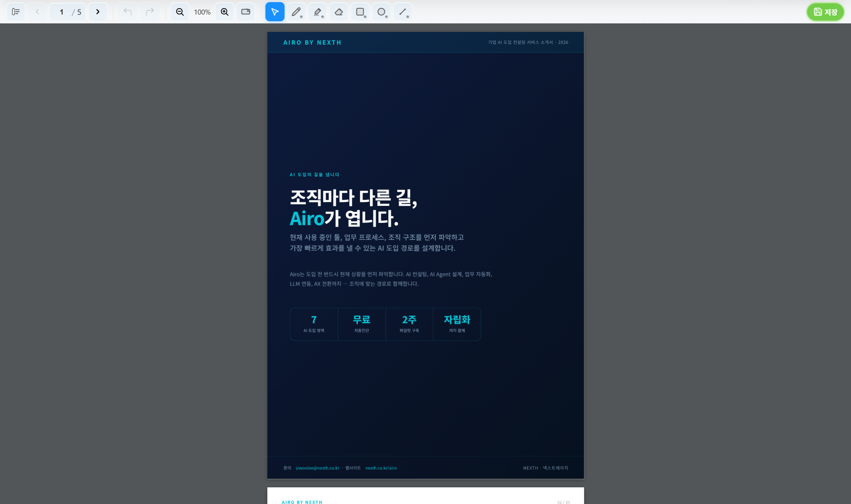Go to the previous page
851x504 pixels.
point(37,12)
